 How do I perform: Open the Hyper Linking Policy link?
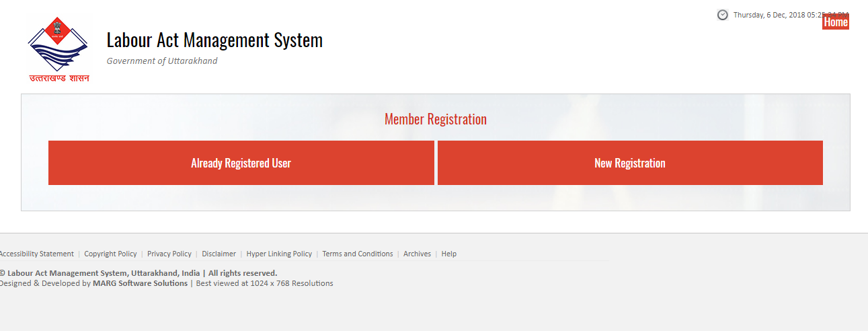click(x=279, y=254)
